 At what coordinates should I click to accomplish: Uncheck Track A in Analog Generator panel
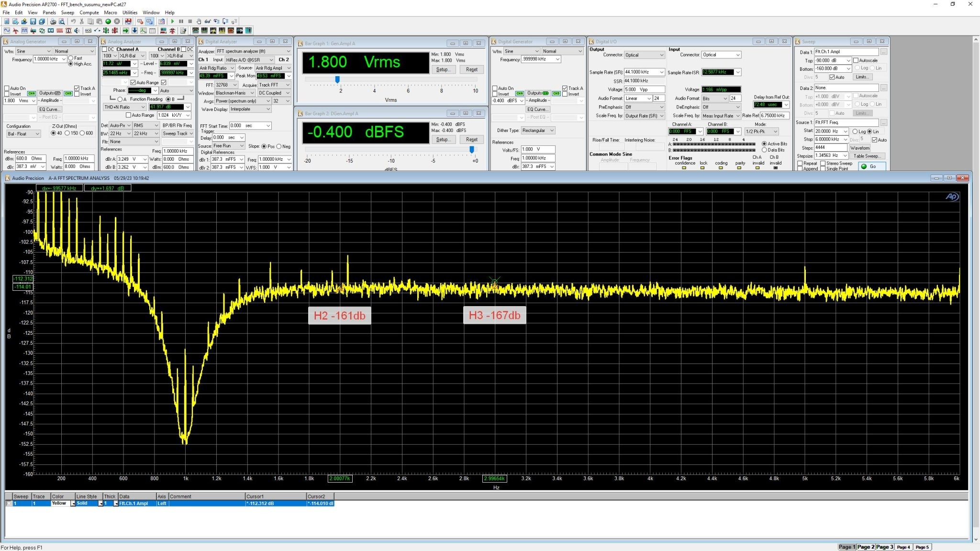click(77, 88)
